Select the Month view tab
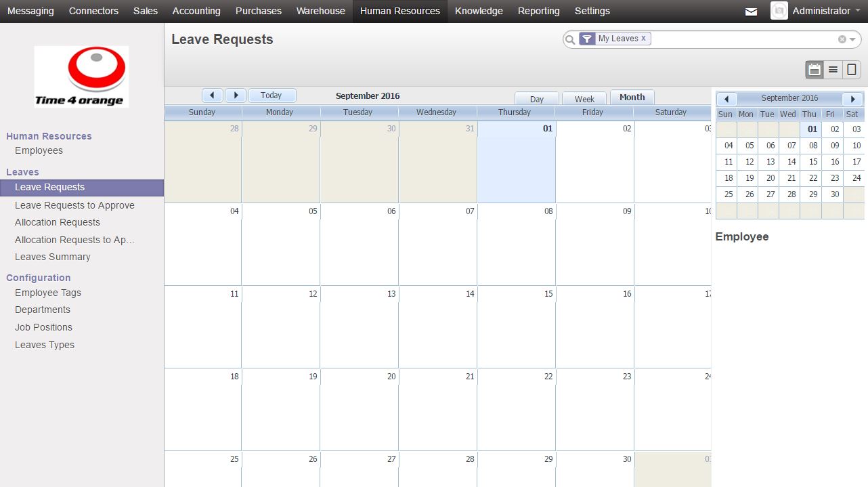Image resolution: width=868 pixels, height=487 pixels. coord(632,97)
